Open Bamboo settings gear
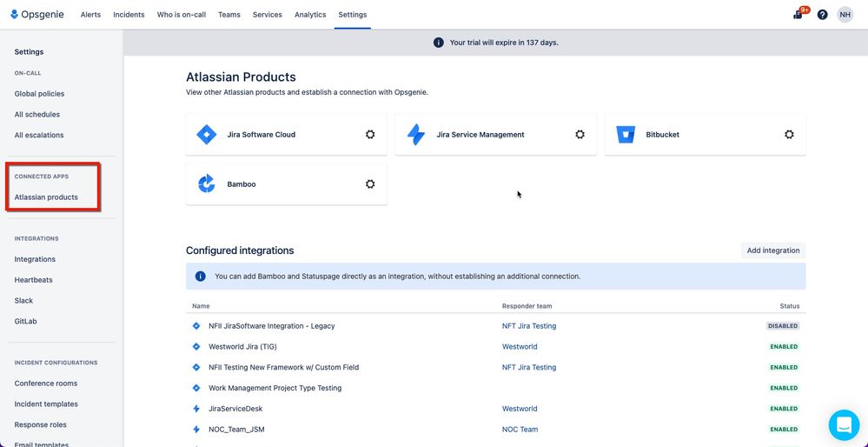868x447 pixels. click(x=370, y=183)
